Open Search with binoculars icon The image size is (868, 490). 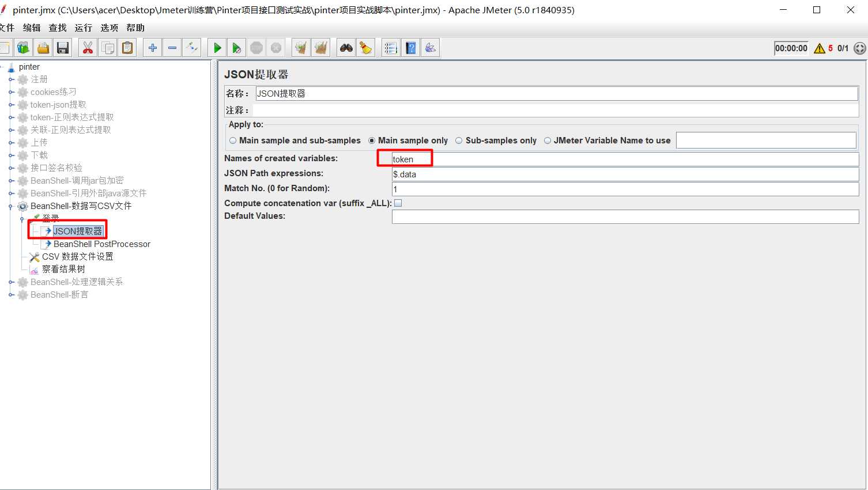tap(346, 48)
